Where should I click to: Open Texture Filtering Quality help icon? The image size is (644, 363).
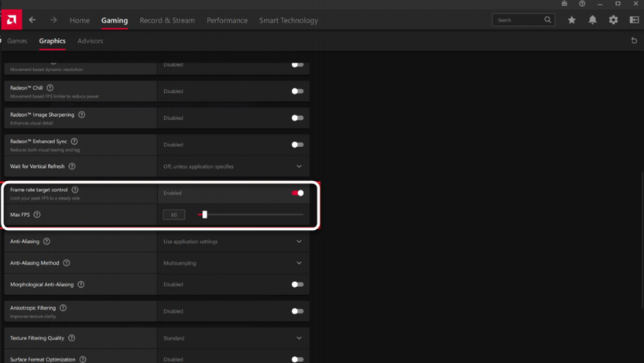(x=72, y=338)
